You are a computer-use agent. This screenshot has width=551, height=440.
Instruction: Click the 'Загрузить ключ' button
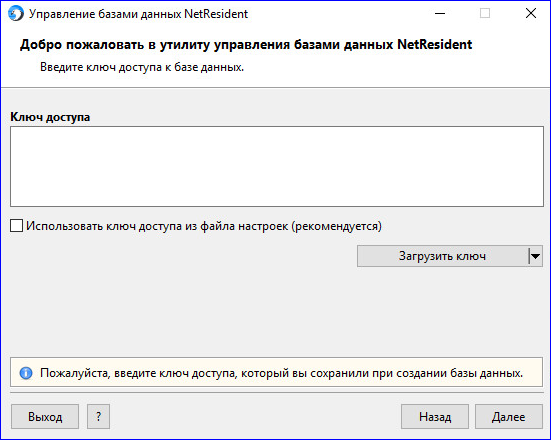442,256
